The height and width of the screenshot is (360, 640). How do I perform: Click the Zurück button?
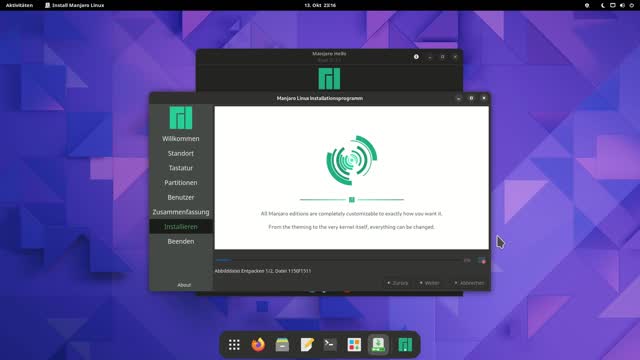pos(397,283)
